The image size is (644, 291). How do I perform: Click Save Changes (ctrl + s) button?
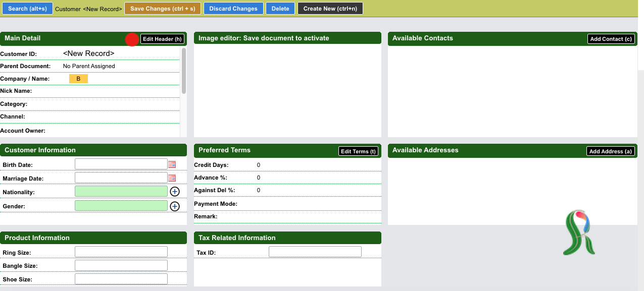(163, 9)
